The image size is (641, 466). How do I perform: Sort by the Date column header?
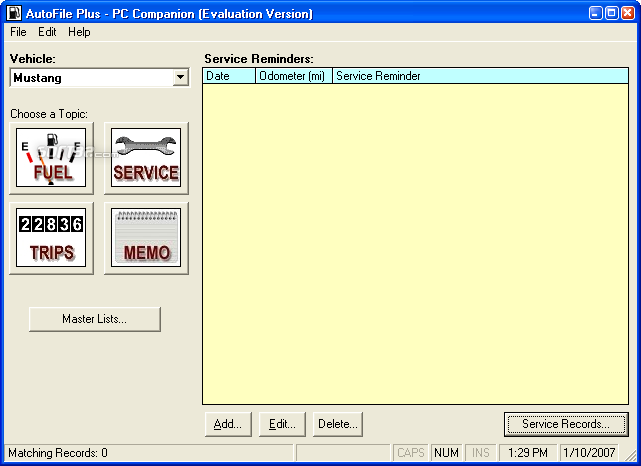pyautogui.click(x=229, y=76)
